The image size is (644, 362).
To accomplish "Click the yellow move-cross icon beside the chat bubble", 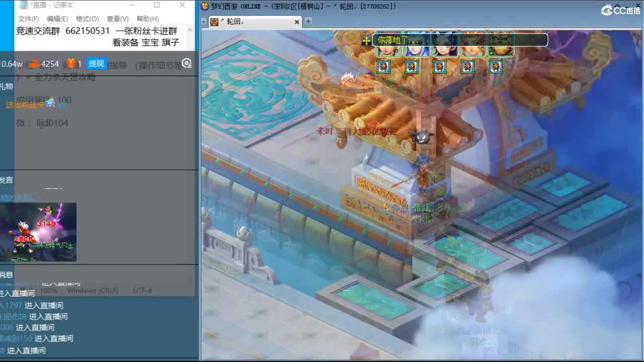I will (366, 41).
